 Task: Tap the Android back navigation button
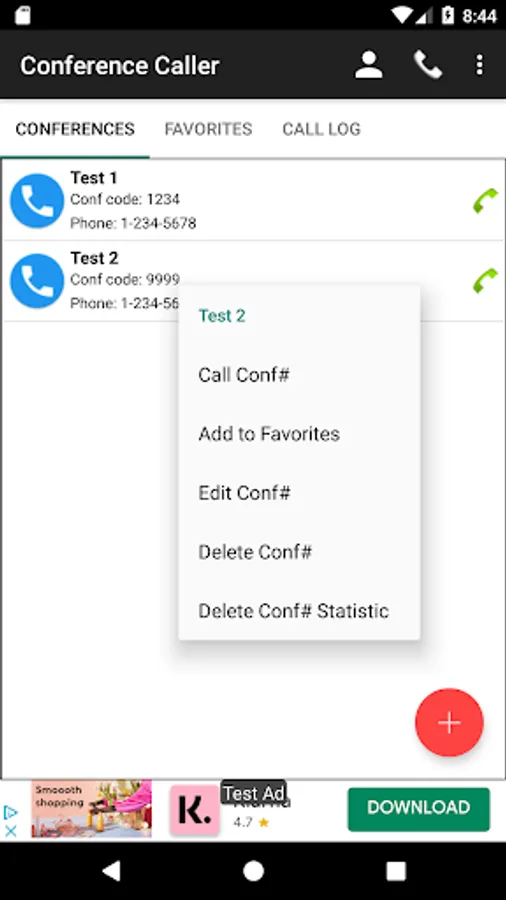point(111,871)
